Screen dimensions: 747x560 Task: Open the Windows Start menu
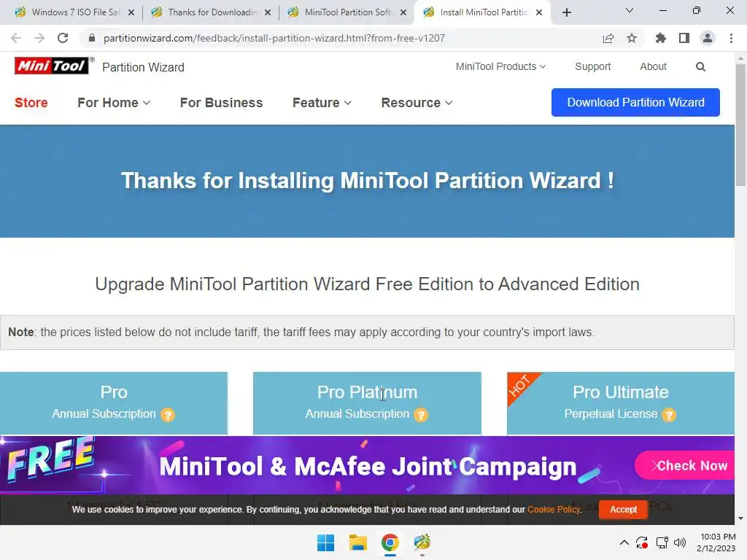coord(326,542)
